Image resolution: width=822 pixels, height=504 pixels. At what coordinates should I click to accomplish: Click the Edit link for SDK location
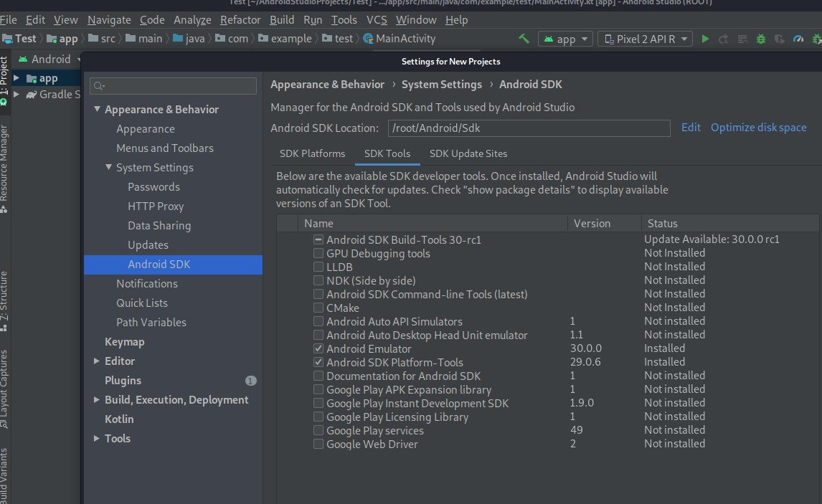pyautogui.click(x=691, y=128)
